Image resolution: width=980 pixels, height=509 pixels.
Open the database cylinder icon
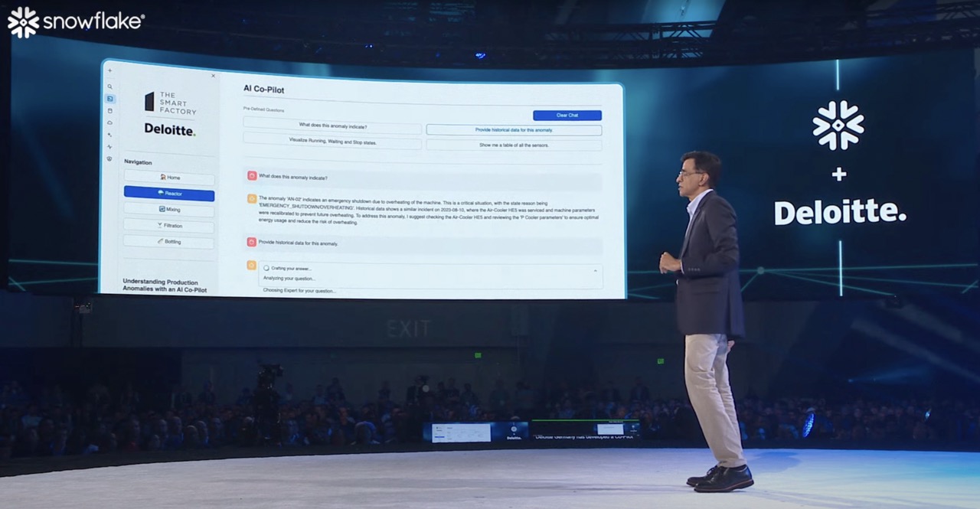point(109,111)
